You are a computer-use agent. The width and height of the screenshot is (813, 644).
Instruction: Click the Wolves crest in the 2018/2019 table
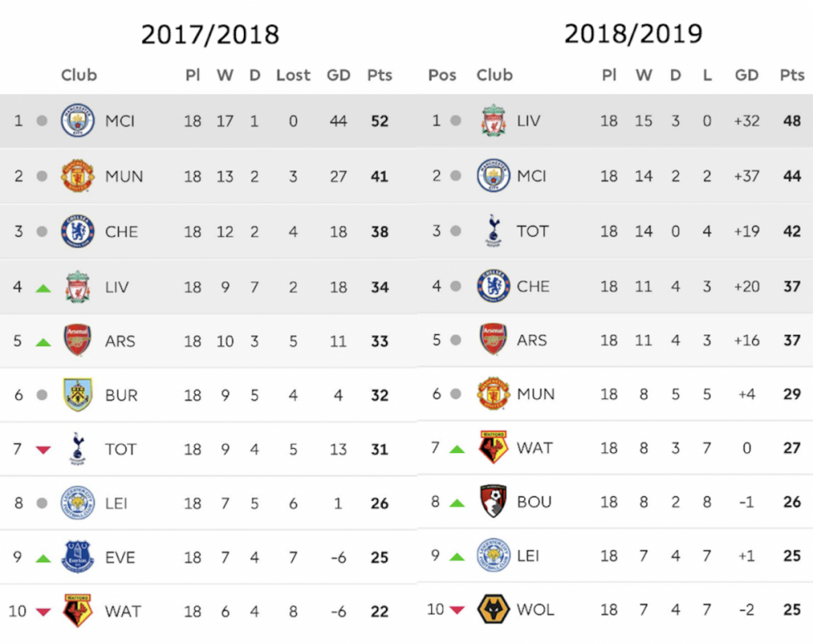click(493, 609)
